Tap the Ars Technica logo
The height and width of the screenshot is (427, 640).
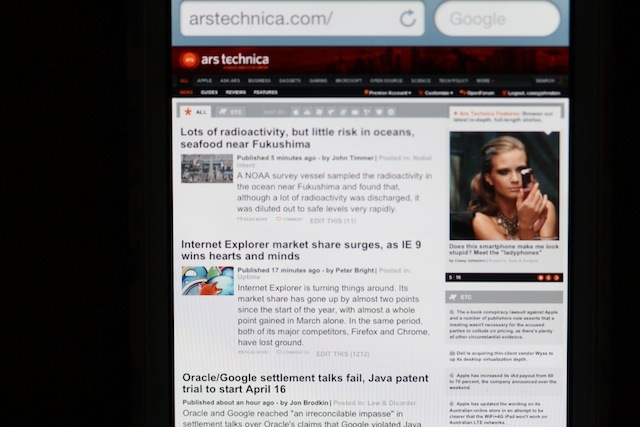tap(224, 60)
